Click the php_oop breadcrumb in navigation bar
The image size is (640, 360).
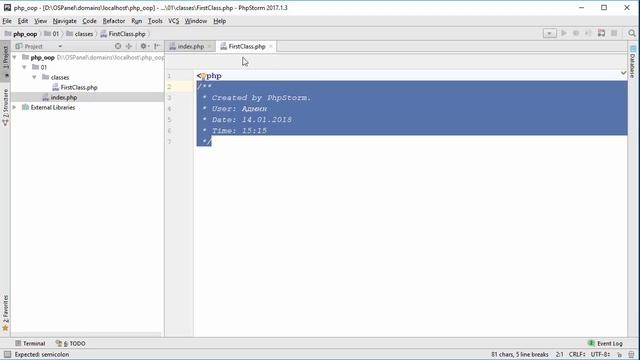pos(21,34)
